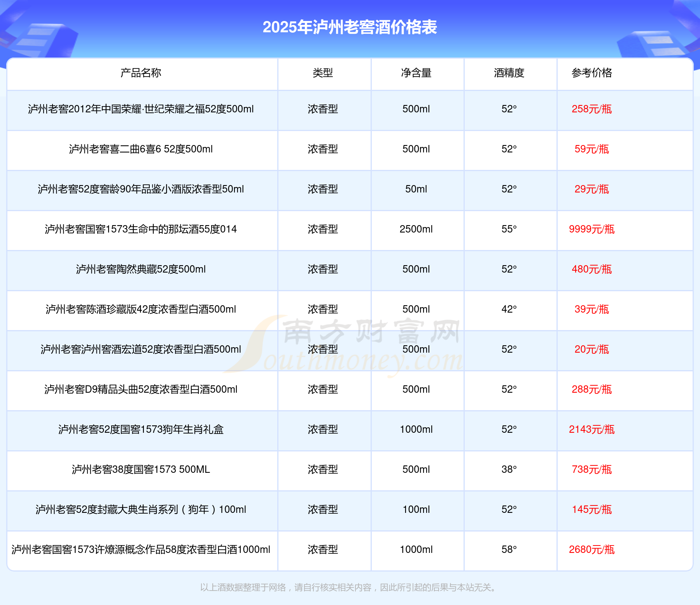
Task: Click 泸州老窖陶然典藏52度500ml
Action: point(141,269)
